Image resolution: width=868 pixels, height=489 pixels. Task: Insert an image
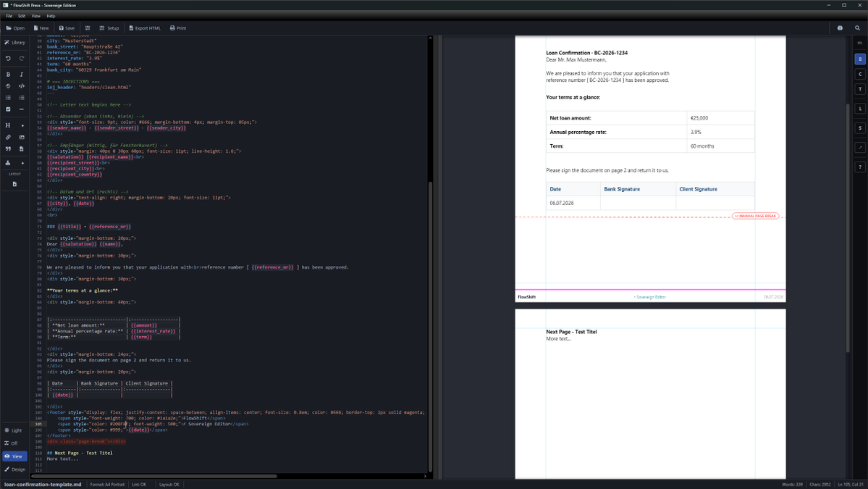click(x=22, y=137)
